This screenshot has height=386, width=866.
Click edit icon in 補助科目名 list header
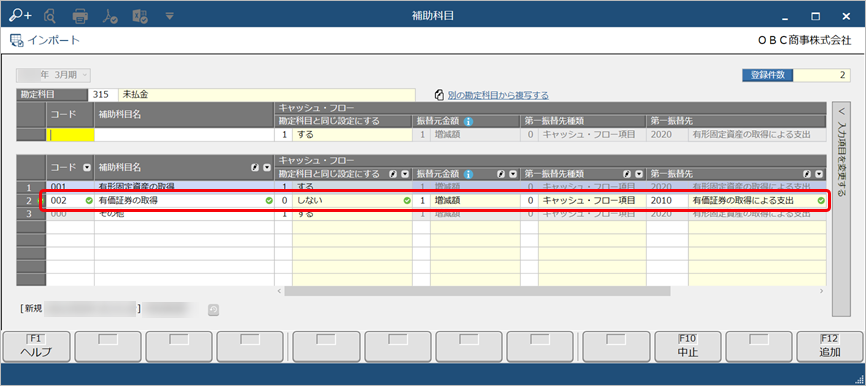(x=255, y=167)
